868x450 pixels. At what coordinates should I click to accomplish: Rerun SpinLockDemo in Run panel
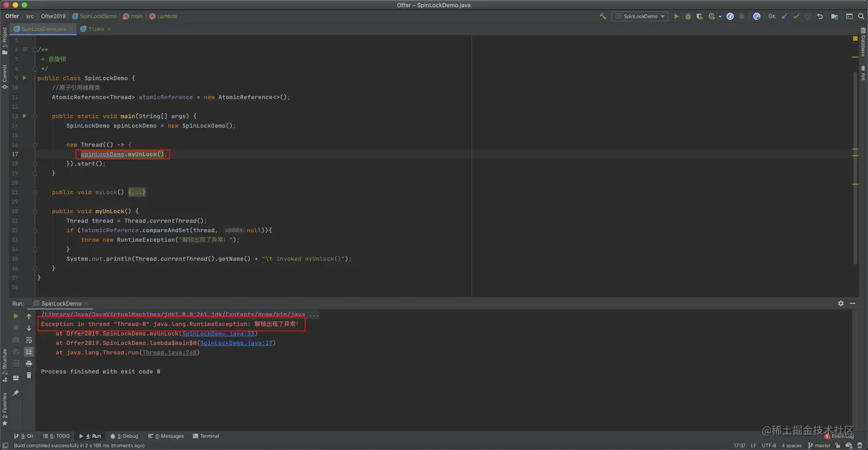point(16,316)
